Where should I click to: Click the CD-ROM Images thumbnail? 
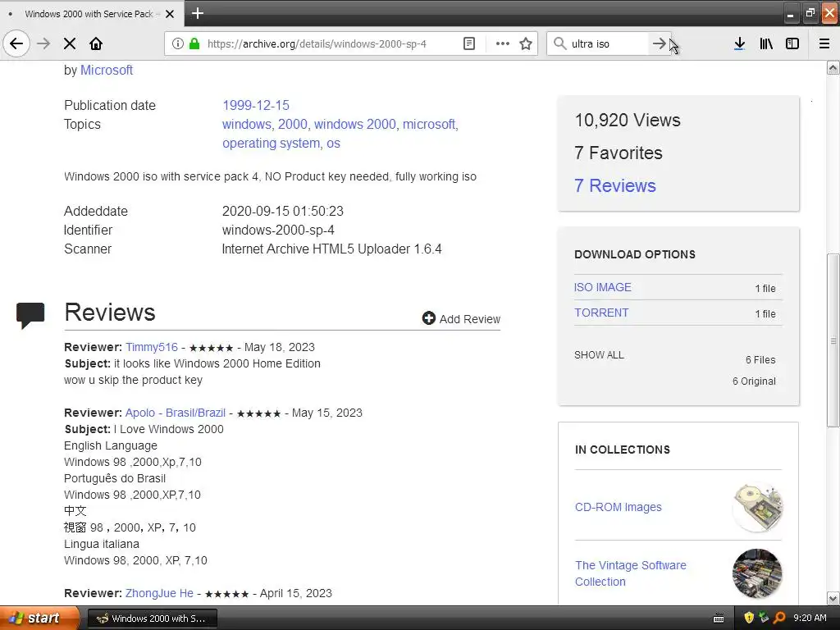[x=757, y=507]
